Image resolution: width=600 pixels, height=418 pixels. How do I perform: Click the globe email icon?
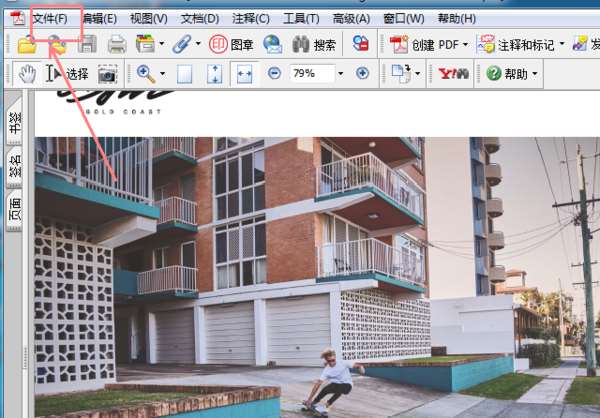[x=273, y=44]
